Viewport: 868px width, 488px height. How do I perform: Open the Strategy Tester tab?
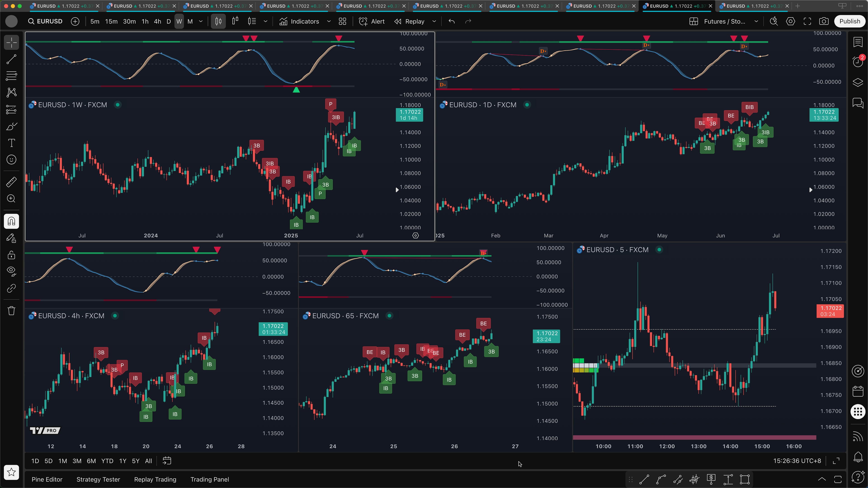coord(98,479)
